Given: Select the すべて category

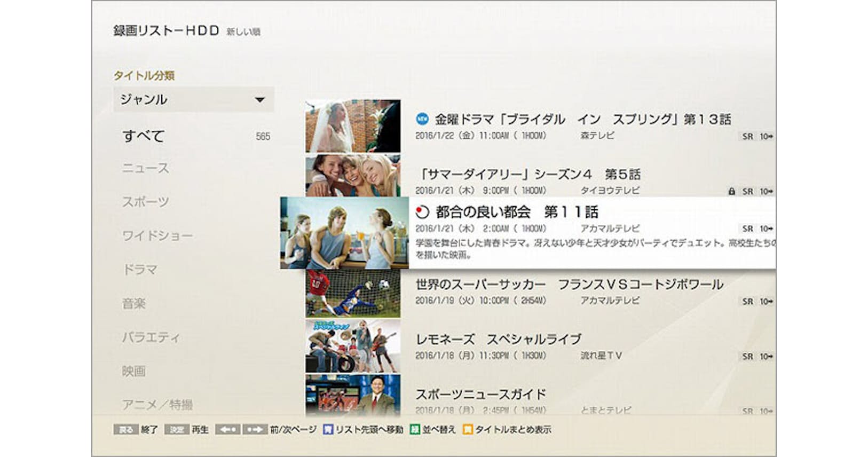Looking at the screenshot, I should [144, 136].
